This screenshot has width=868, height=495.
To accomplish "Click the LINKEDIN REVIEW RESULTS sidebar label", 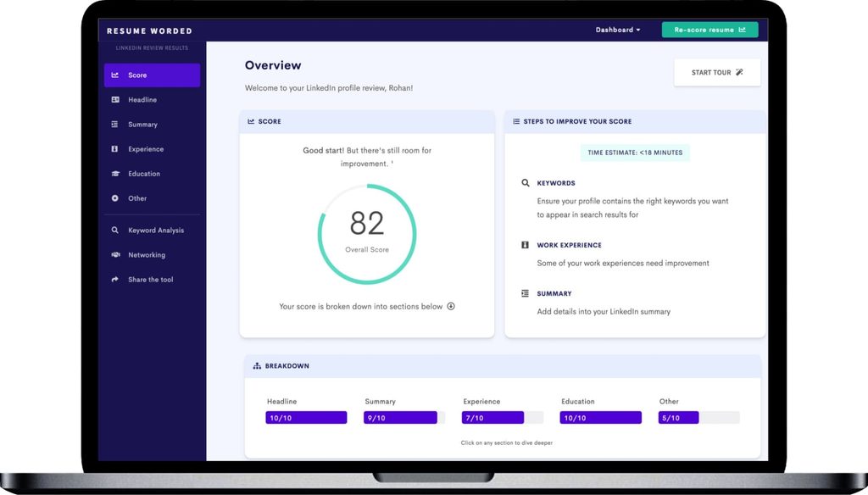I will (152, 48).
